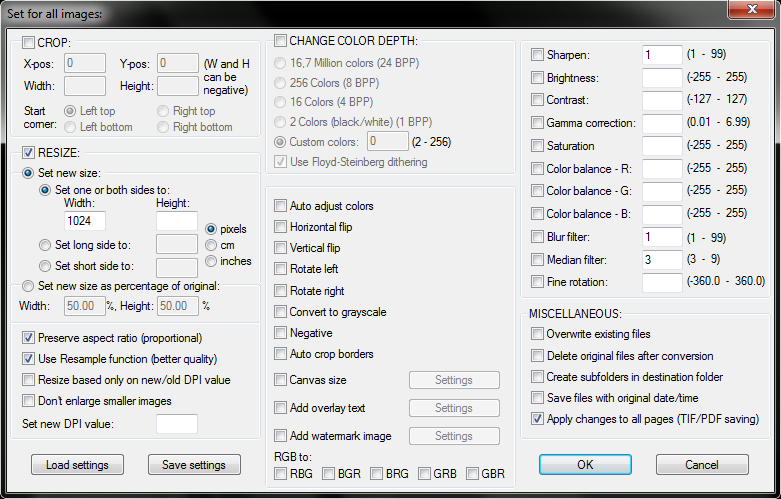Image resolution: width=781 pixels, height=499 pixels.
Task: Enable the Add overlay text checkbox
Action: [x=280, y=408]
